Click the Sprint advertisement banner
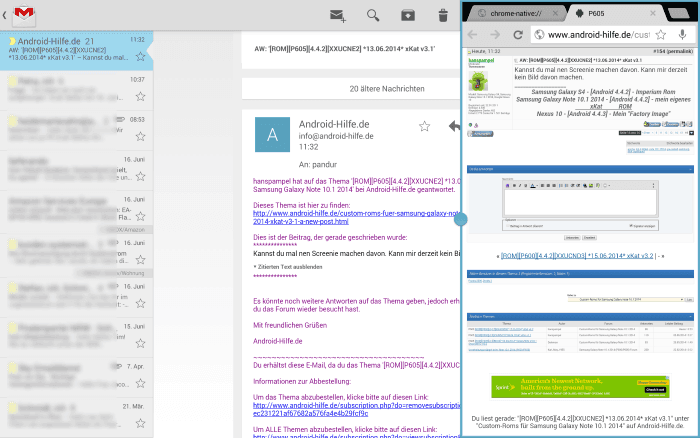 580,387
